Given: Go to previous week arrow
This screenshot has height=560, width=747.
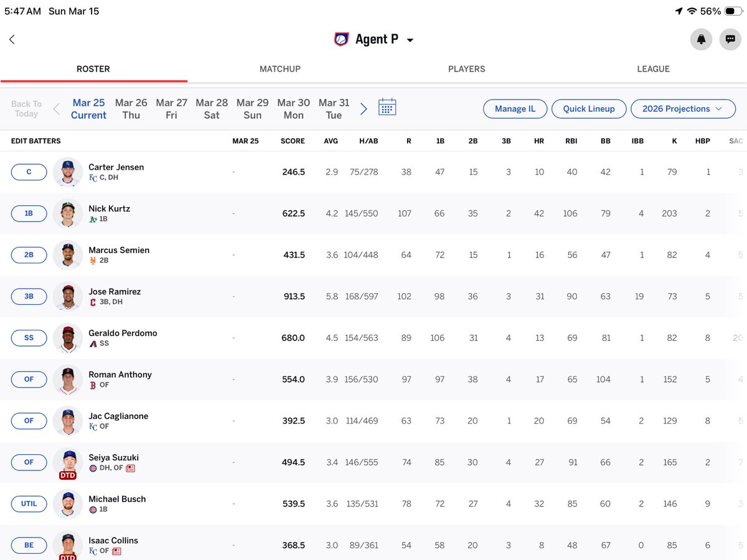Looking at the screenshot, I should click(x=57, y=109).
